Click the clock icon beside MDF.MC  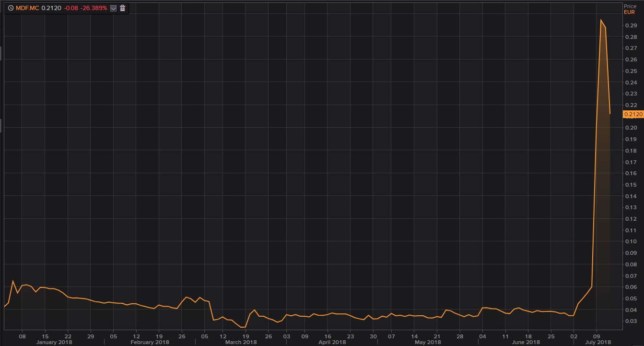tap(11, 8)
